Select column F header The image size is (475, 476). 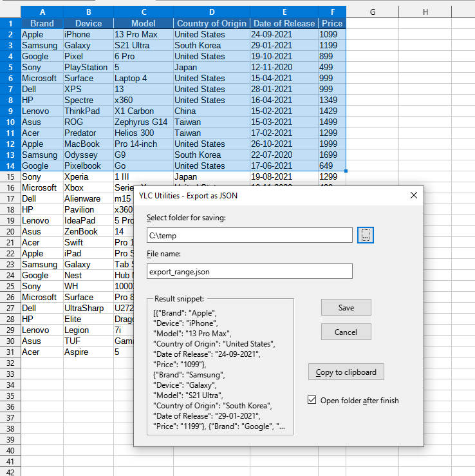[x=332, y=12]
